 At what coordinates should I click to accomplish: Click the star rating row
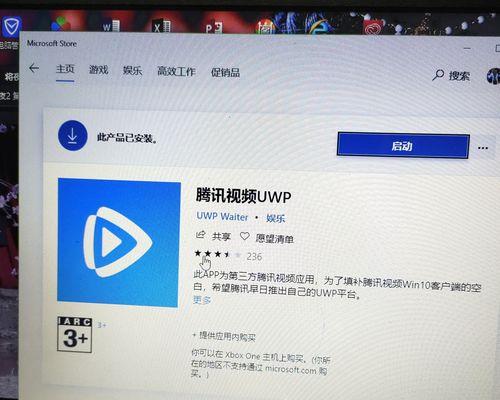pyautogui.click(x=218, y=254)
